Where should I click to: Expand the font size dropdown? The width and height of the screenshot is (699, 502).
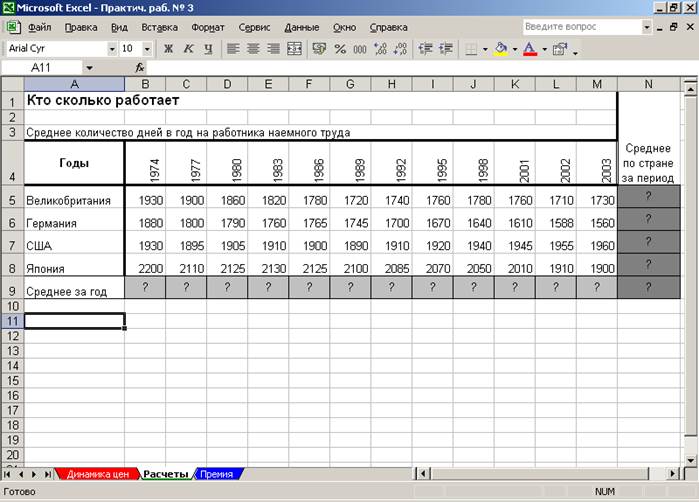(148, 48)
